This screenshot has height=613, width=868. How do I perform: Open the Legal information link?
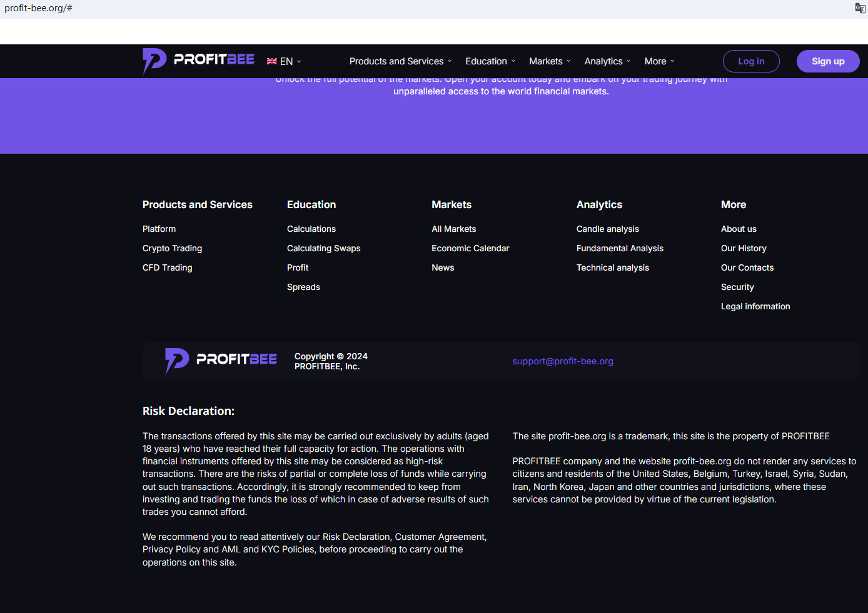pyautogui.click(x=755, y=306)
